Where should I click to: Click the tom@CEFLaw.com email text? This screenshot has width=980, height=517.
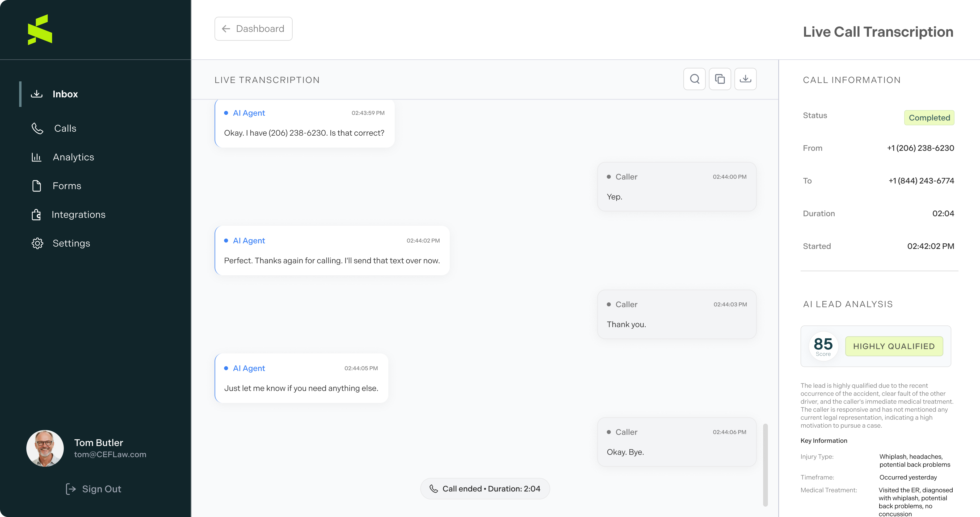point(110,455)
